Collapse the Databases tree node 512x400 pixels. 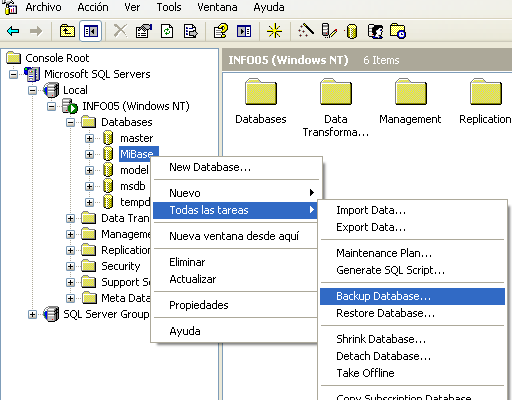tap(70, 122)
